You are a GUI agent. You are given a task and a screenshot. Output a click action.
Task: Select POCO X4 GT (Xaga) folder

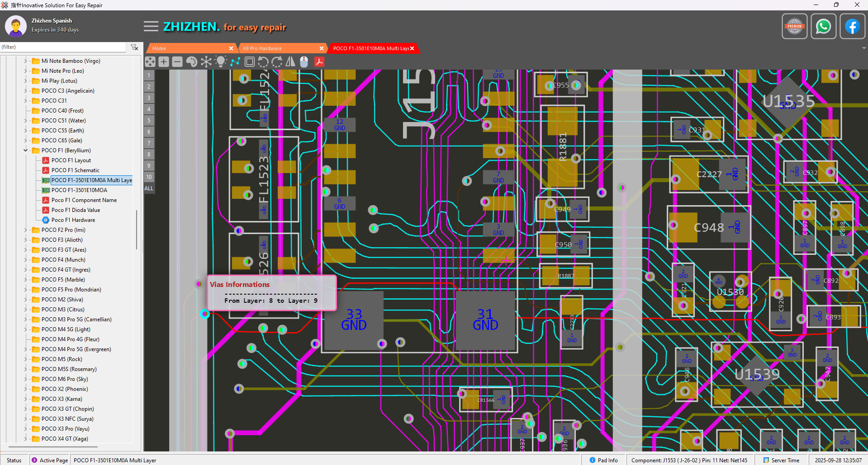65,439
